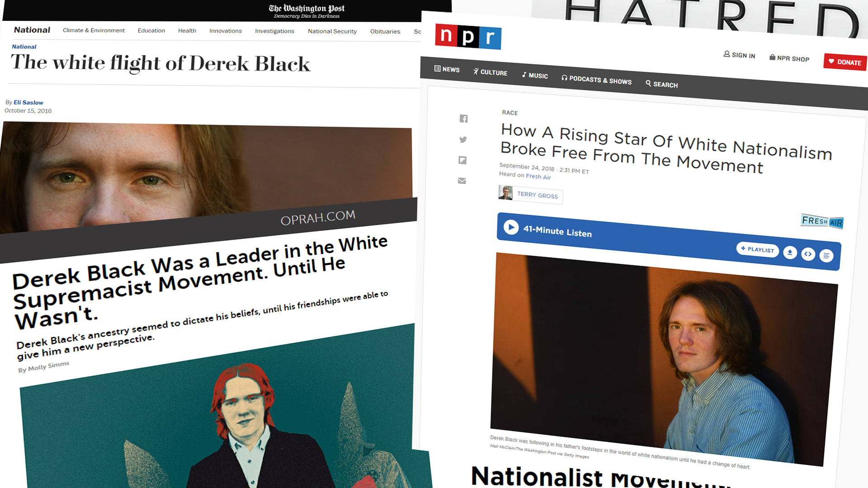Open the Culture menu item

click(x=490, y=72)
